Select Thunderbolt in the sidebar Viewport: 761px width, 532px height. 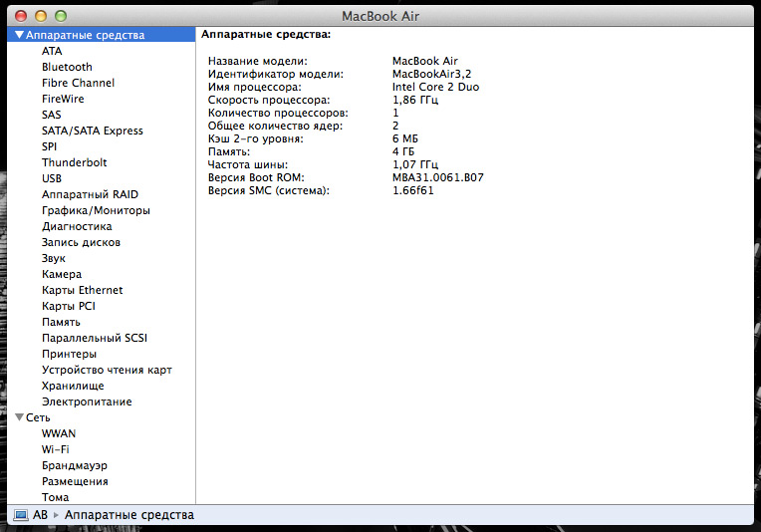(x=74, y=162)
